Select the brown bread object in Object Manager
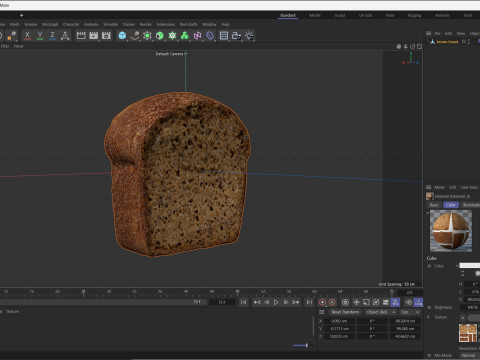 pos(447,42)
